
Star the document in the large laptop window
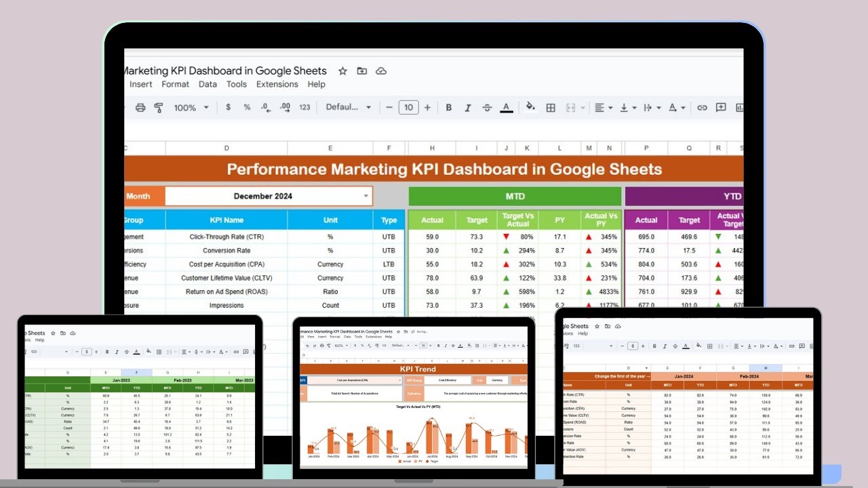342,71
